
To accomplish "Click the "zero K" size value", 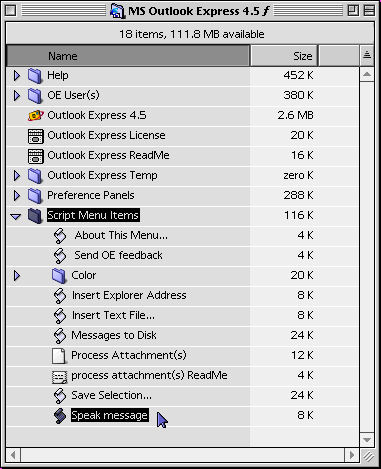I will click(x=298, y=175).
